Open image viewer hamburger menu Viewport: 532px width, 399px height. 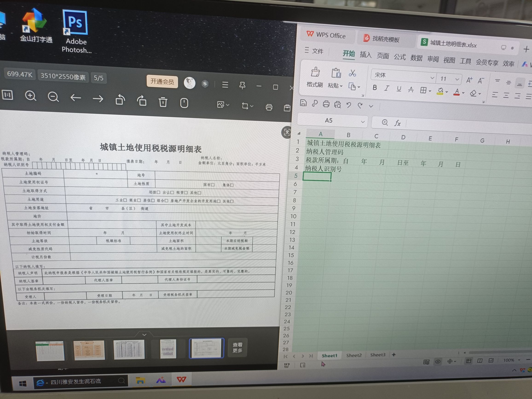tap(225, 85)
